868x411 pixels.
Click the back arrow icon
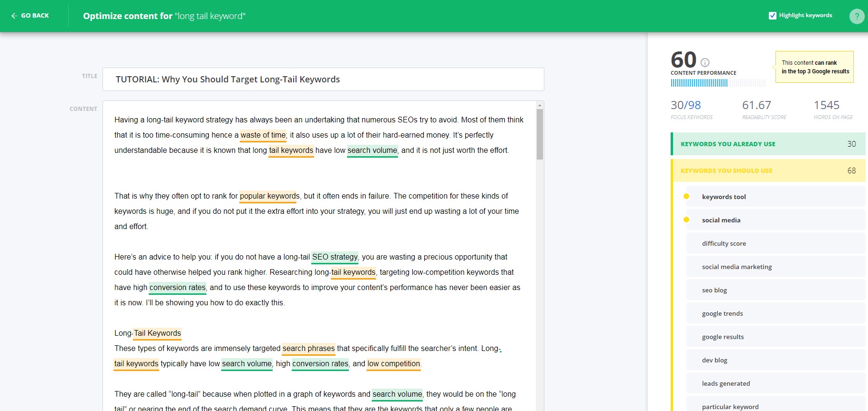pos(14,16)
